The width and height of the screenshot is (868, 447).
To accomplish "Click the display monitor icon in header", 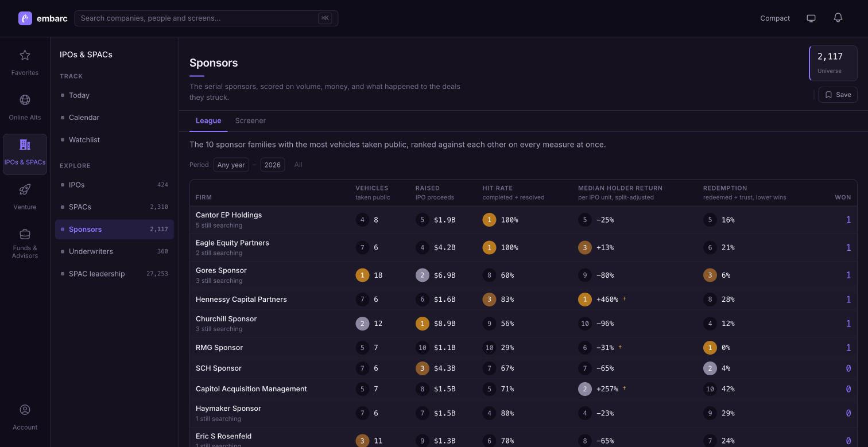I will [x=811, y=18].
